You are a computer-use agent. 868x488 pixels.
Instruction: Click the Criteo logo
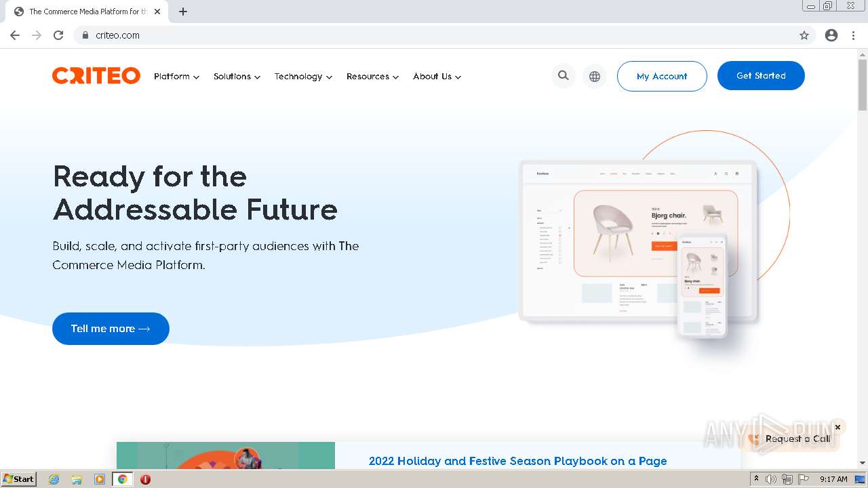tap(96, 75)
